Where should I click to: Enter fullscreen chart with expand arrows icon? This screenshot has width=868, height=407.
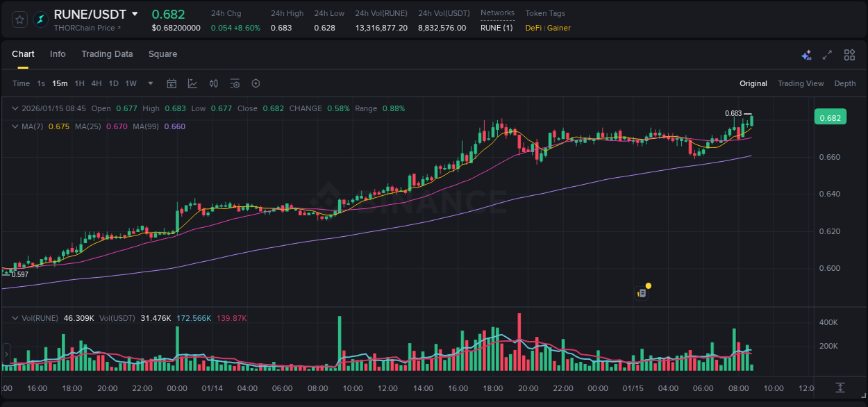tap(827, 54)
